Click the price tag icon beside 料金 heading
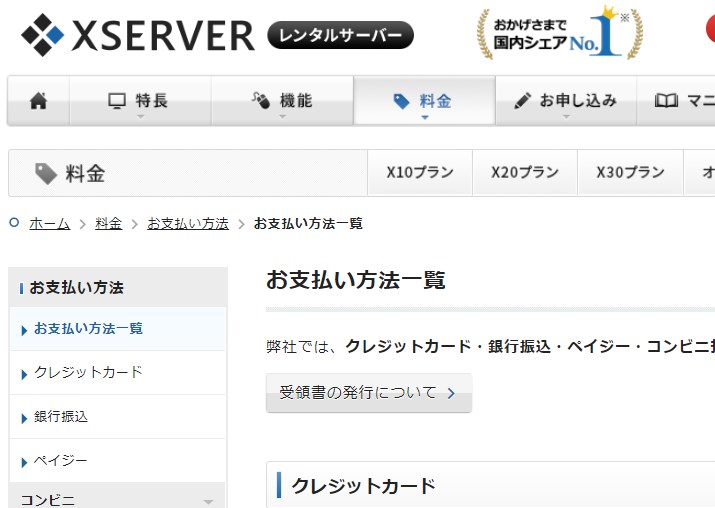The image size is (715, 508). click(x=46, y=173)
